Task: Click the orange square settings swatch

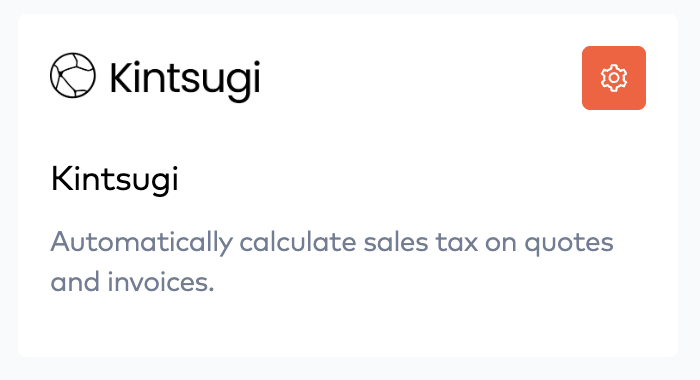Action: (614, 78)
